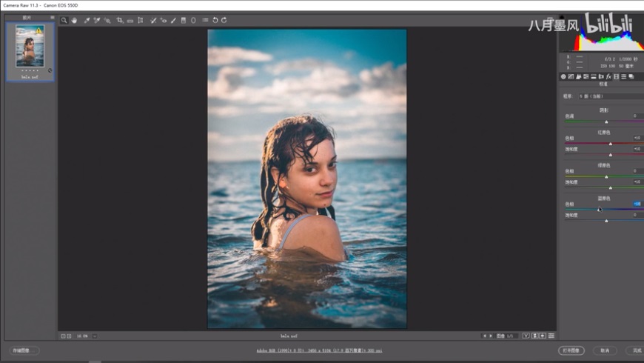Switch to the Snapshots panel tab
This screenshot has height=363, width=644.
point(631,76)
